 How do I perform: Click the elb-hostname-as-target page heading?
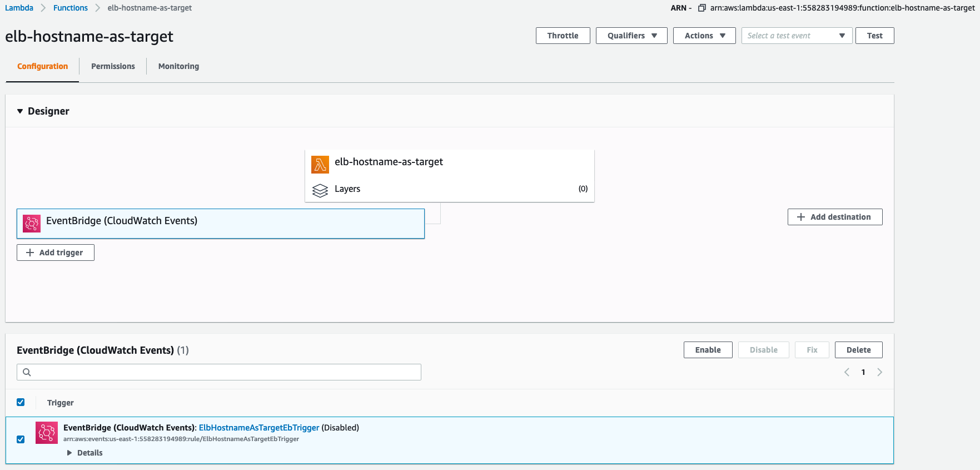click(x=89, y=37)
